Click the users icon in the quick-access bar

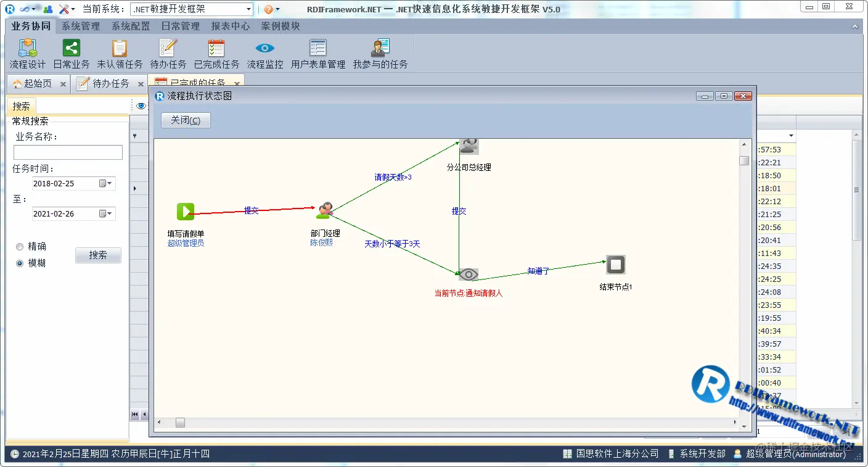tap(47, 9)
